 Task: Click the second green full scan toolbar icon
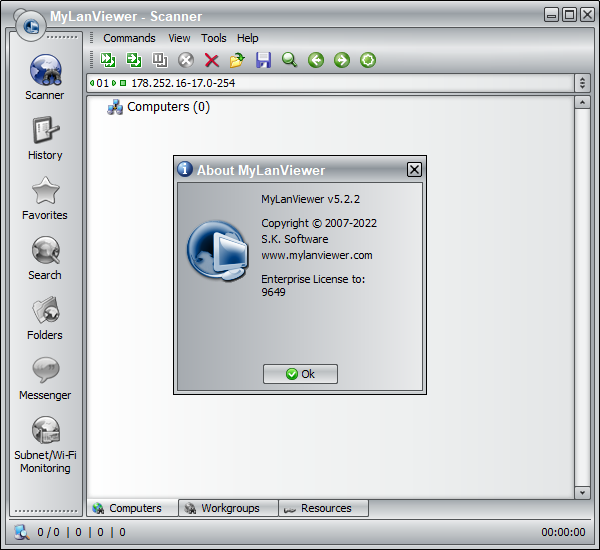(x=134, y=60)
